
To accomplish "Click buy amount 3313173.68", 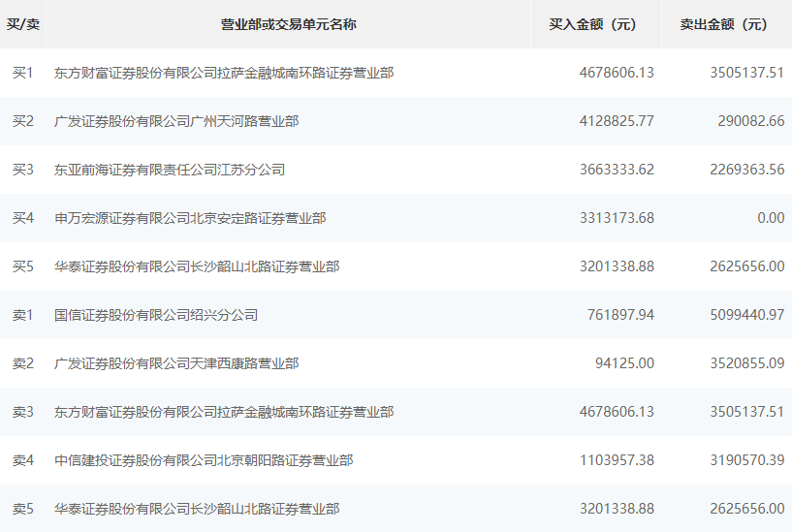I will click(617, 218).
